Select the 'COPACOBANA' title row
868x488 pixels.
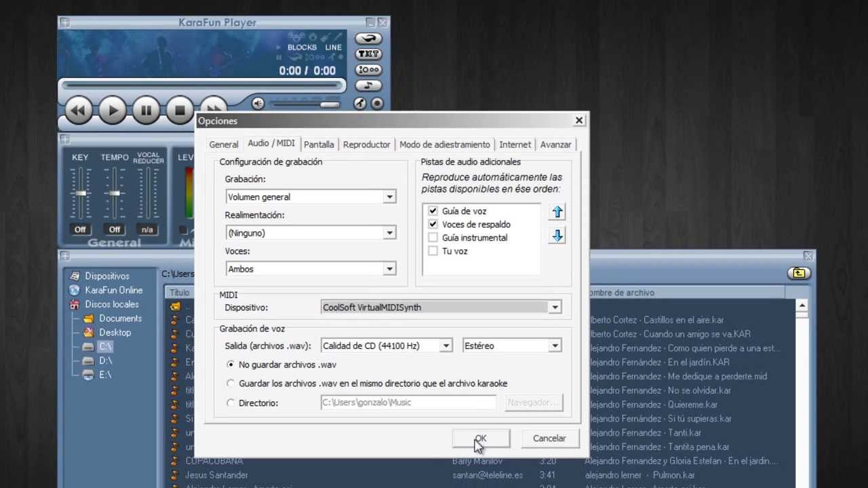pyautogui.click(x=214, y=461)
